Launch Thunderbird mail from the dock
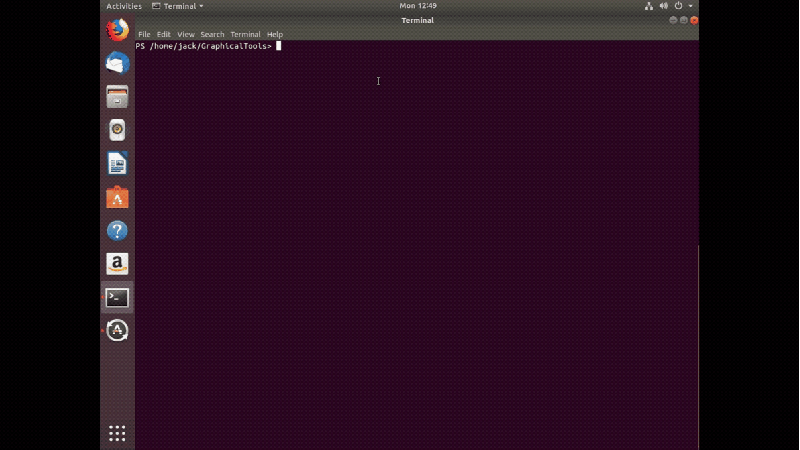This screenshot has height=450, width=800. 117,63
